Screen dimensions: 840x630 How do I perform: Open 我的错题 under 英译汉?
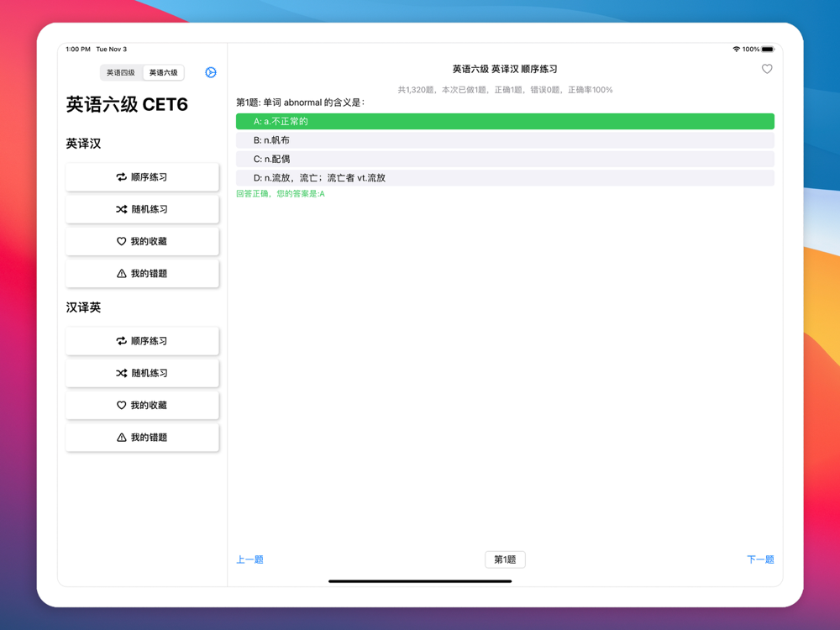point(142,274)
